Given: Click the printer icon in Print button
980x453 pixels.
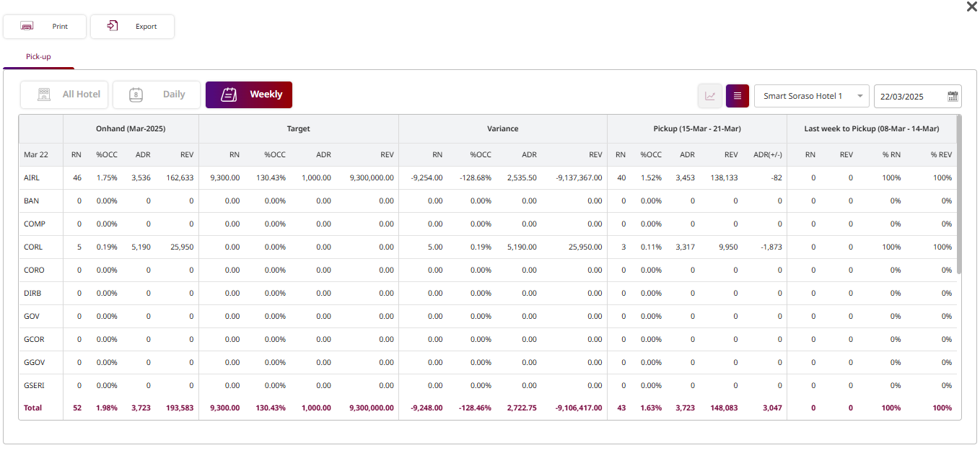Looking at the screenshot, I should (27, 27).
